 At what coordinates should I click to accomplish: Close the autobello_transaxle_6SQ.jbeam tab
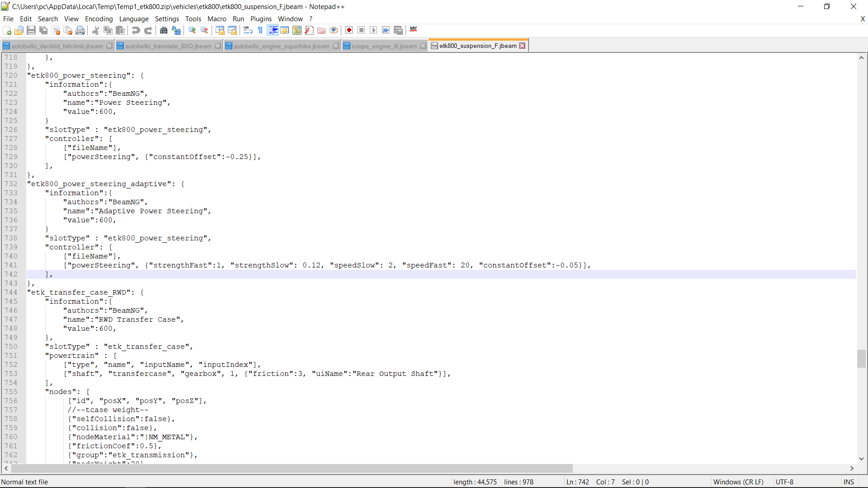pos(218,46)
